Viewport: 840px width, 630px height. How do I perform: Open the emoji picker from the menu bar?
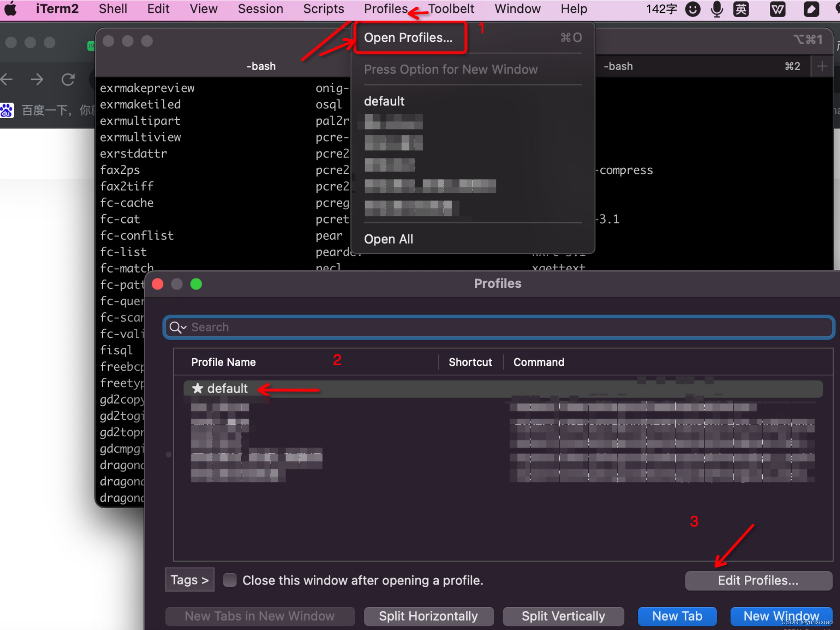pos(693,8)
